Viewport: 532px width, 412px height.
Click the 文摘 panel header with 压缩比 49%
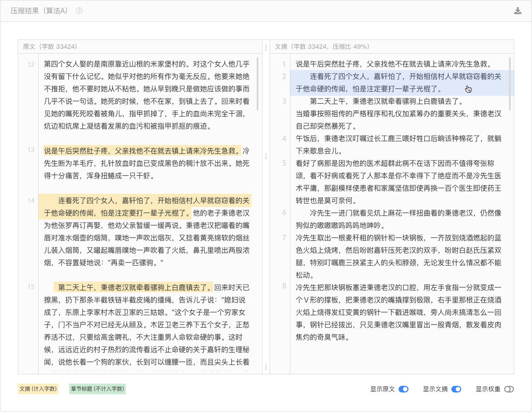click(x=322, y=47)
